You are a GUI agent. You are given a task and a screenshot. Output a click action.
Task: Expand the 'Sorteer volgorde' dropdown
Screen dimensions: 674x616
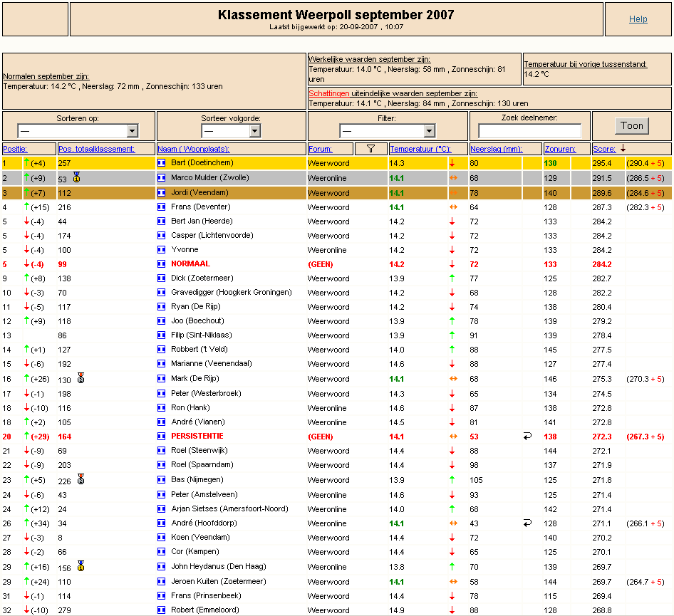231,130
